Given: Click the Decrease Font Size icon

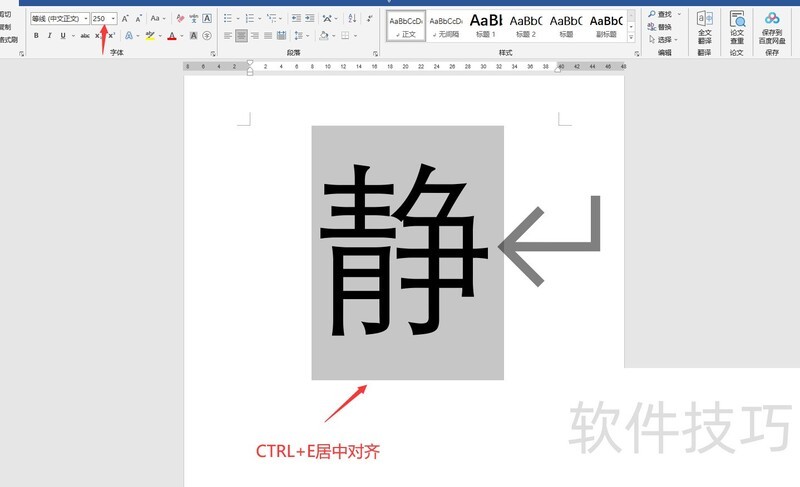Looking at the screenshot, I should coord(138,18).
